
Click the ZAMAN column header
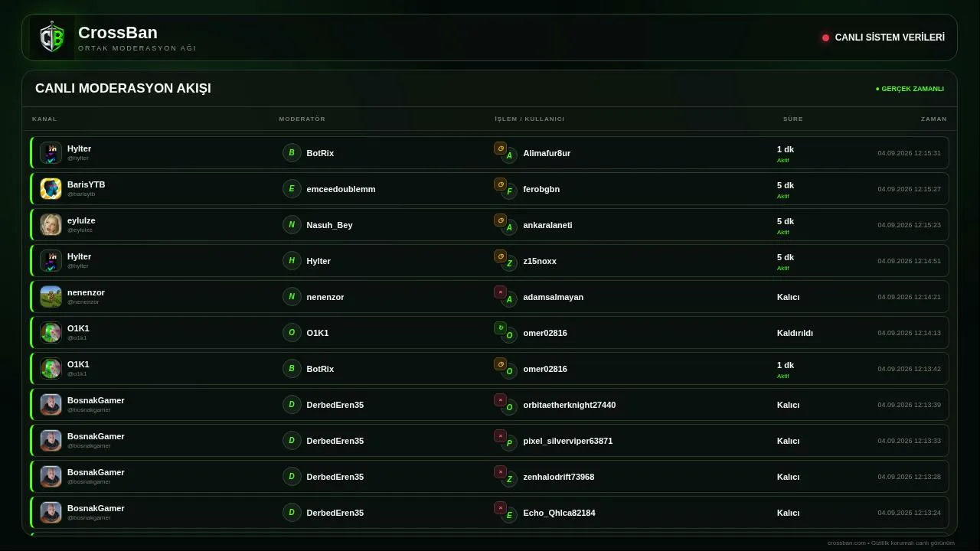934,119
